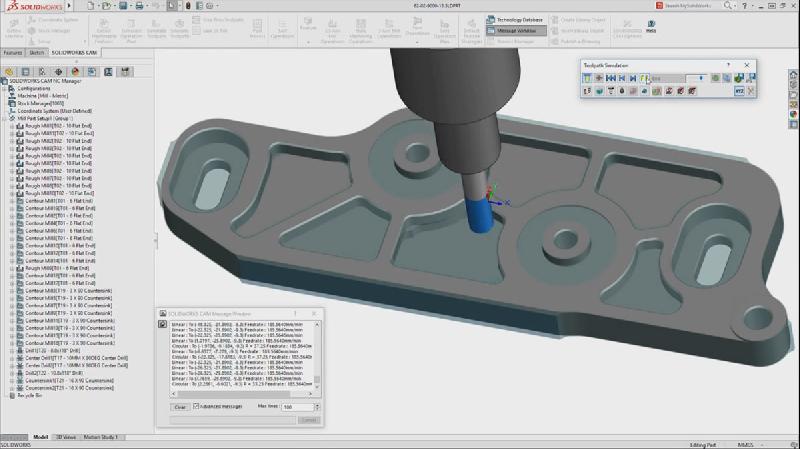The width and height of the screenshot is (800, 449).
Task: Click the help question mark in Toolpath Simulation
Action: click(x=728, y=65)
